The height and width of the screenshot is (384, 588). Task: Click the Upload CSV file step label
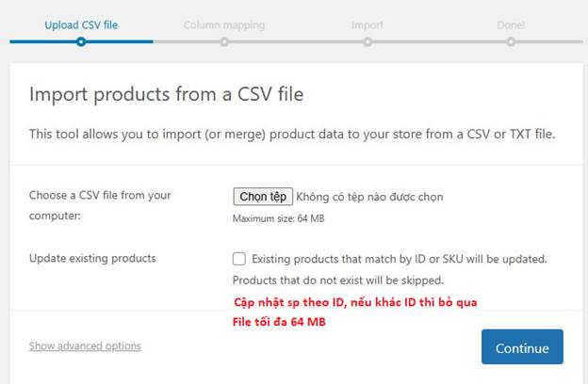pos(81,24)
